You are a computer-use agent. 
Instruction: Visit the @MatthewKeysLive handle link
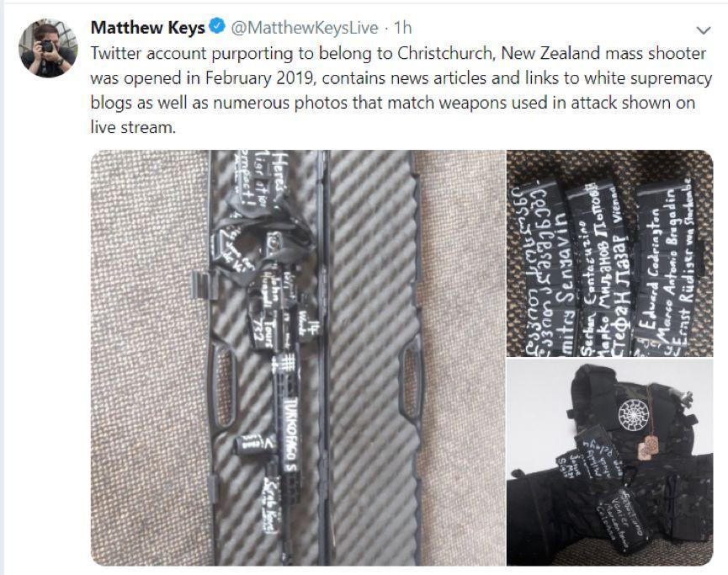(x=305, y=28)
